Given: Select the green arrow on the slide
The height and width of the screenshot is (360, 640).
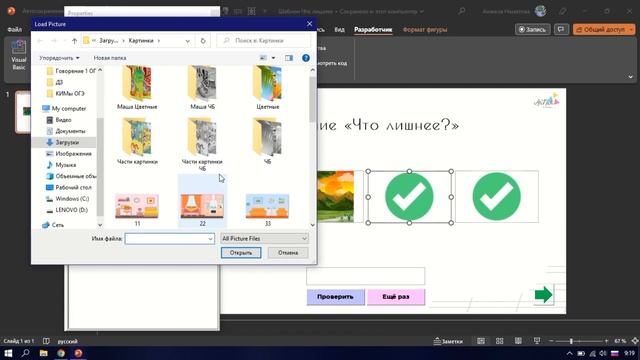Looking at the screenshot, I should click(x=543, y=294).
